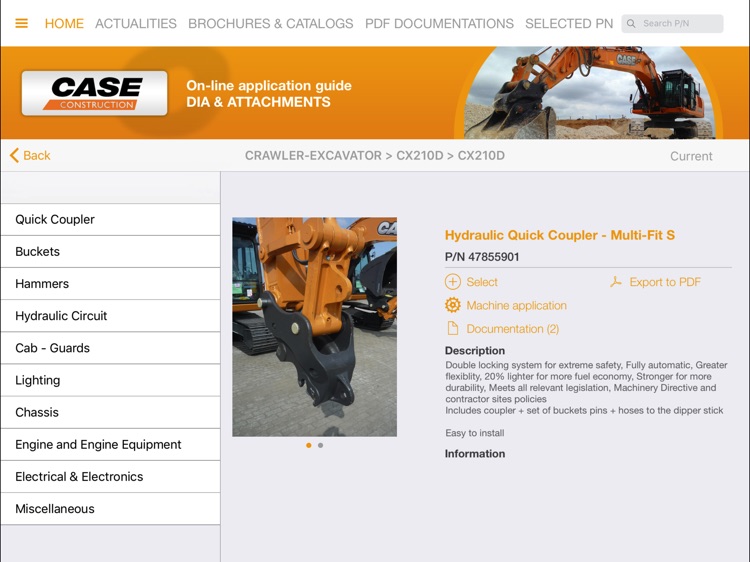Select Chassis category
This screenshot has width=750, height=562.
click(x=110, y=412)
